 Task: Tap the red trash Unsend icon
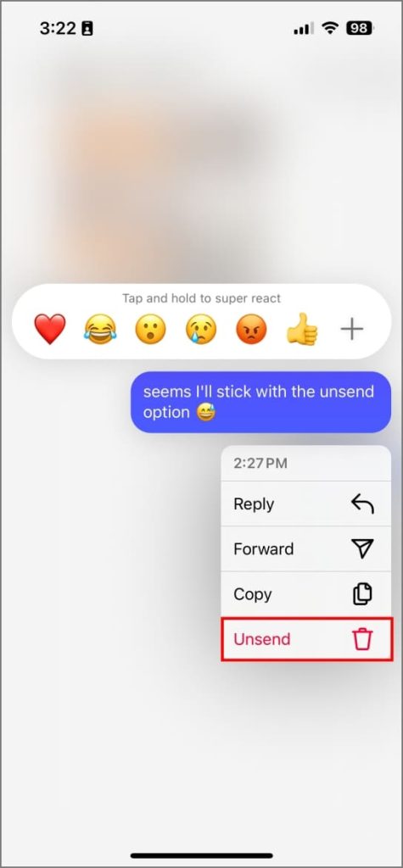[362, 639]
